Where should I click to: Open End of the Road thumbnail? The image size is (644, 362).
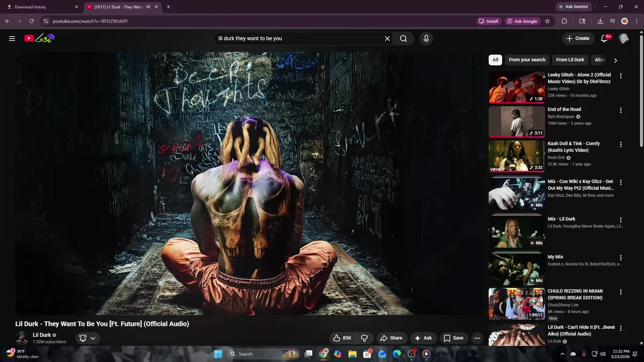tap(517, 122)
